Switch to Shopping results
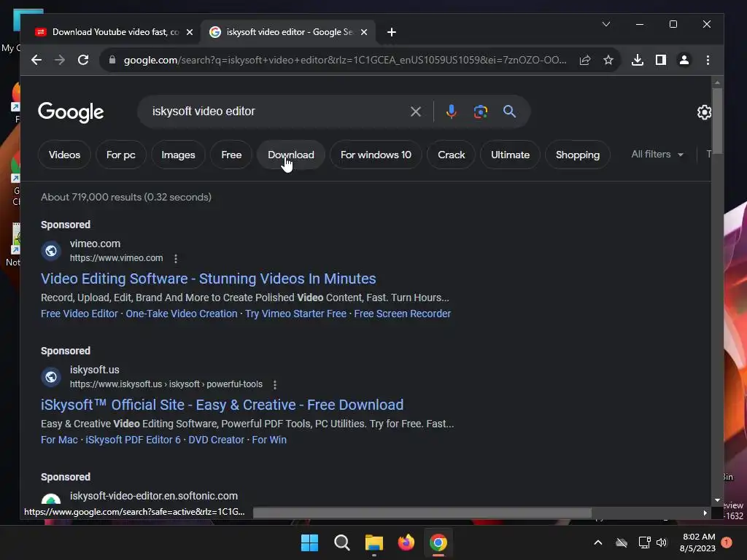Viewport: 747px width, 560px height. coord(578,155)
